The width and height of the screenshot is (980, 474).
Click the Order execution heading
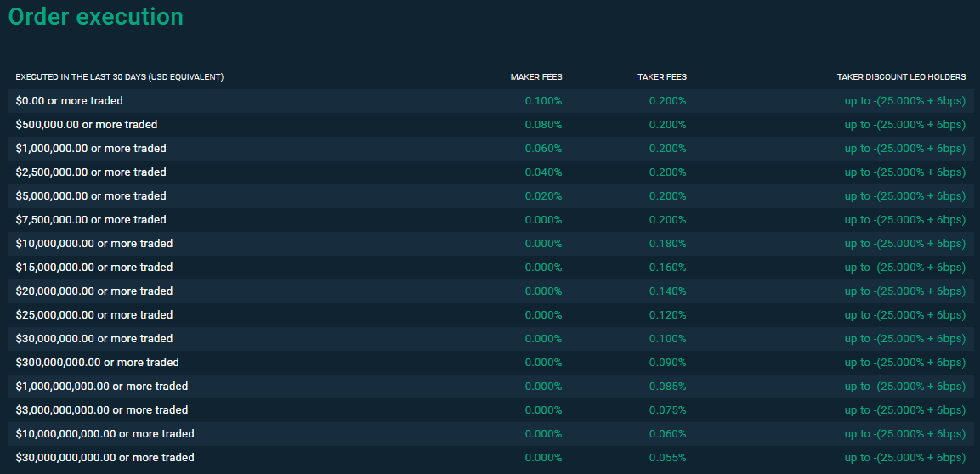(95, 16)
